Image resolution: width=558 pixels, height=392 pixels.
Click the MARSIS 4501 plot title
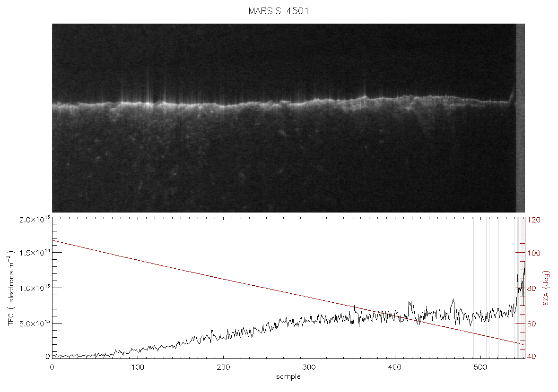pos(278,11)
